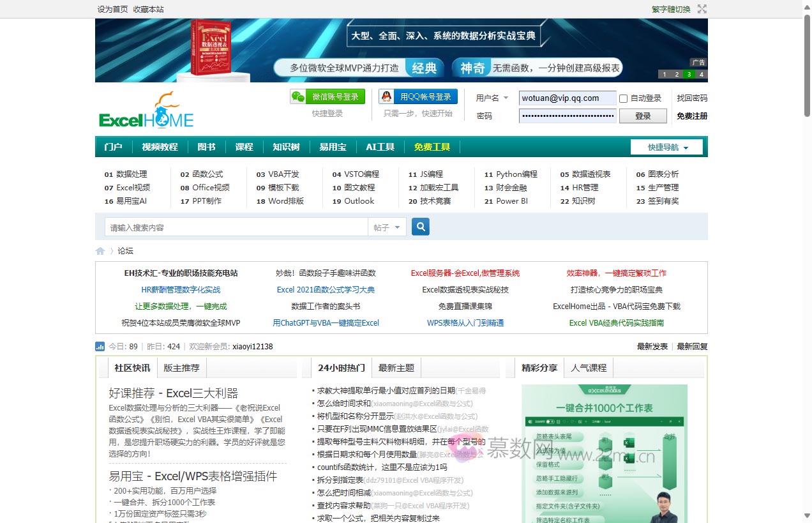Image resolution: width=812 pixels, height=523 pixels.
Task: Click the 登录 login button
Action: pos(643,116)
